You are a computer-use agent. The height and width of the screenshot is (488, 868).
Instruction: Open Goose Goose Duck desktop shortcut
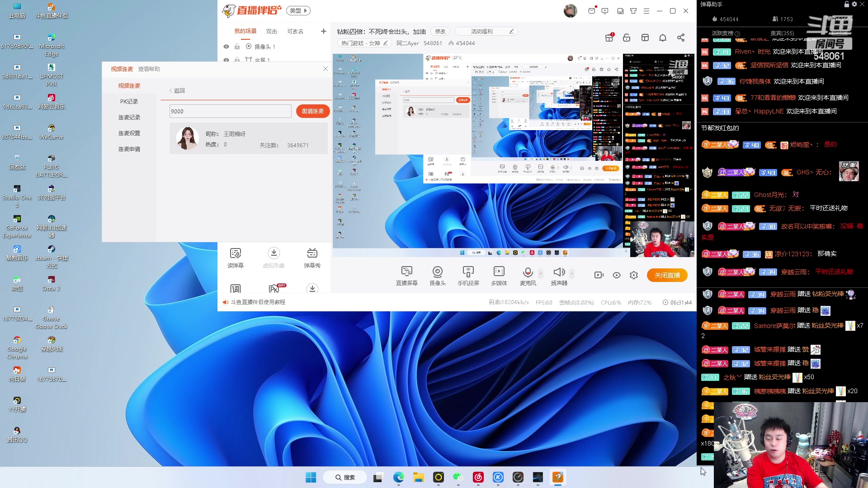pyautogui.click(x=51, y=317)
